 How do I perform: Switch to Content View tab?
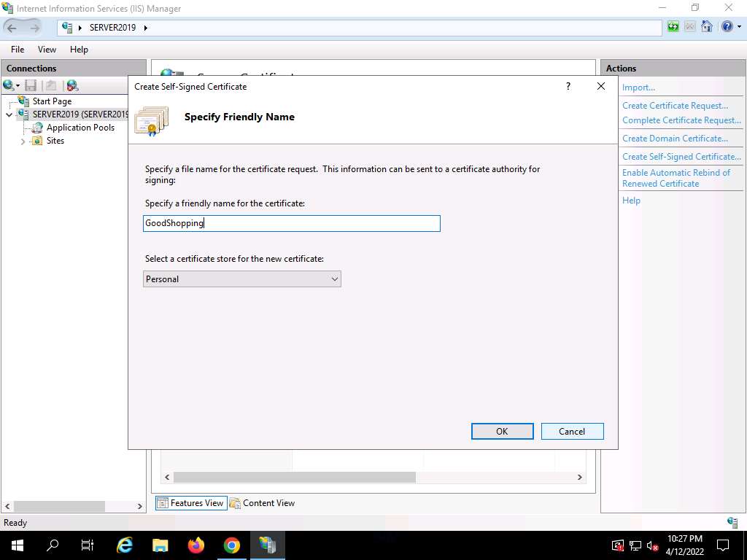click(262, 503)
